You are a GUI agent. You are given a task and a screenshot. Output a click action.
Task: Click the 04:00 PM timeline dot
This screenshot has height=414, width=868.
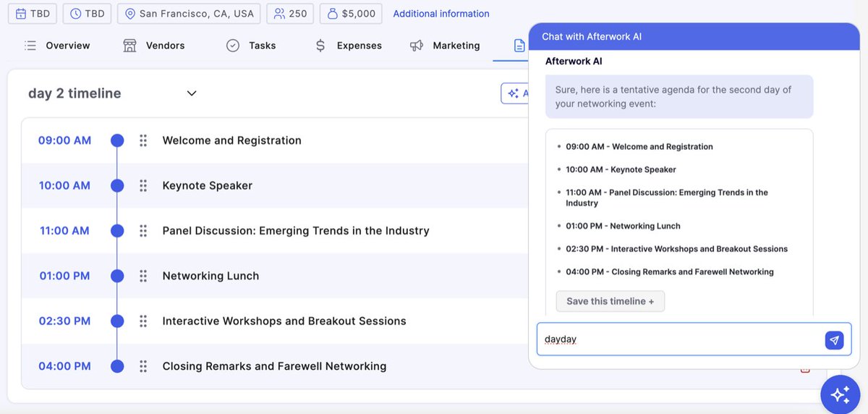117,366
